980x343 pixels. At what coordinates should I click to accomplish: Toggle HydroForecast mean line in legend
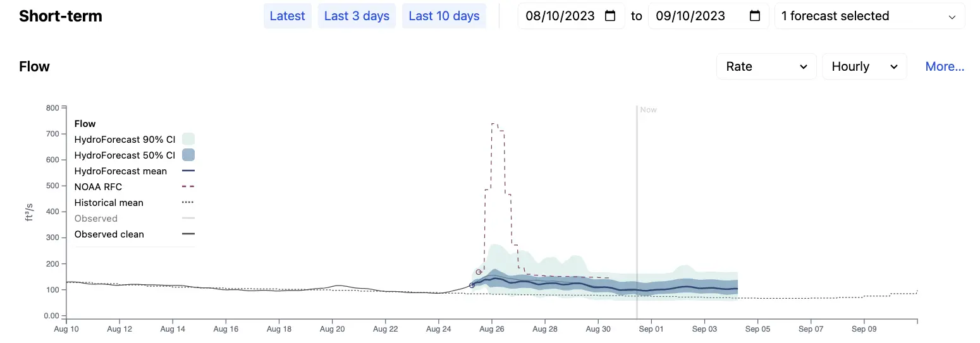coord(134,171)
